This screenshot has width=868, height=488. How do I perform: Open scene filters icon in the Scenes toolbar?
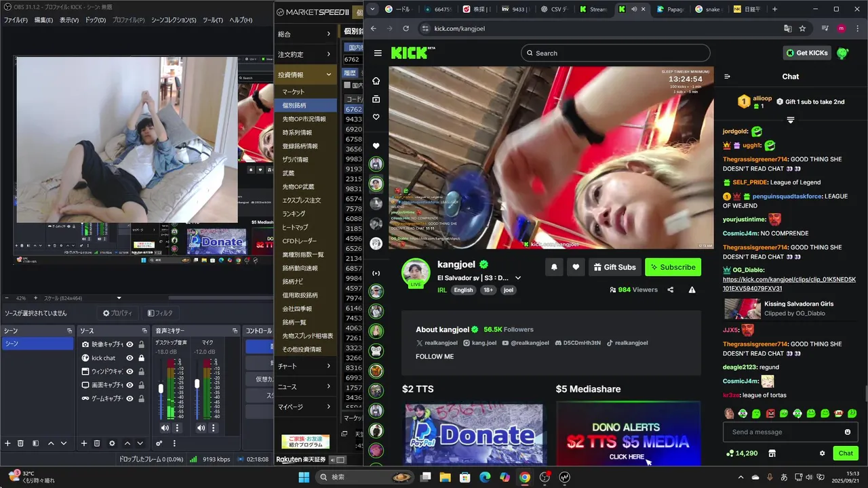tap(35, 443)
